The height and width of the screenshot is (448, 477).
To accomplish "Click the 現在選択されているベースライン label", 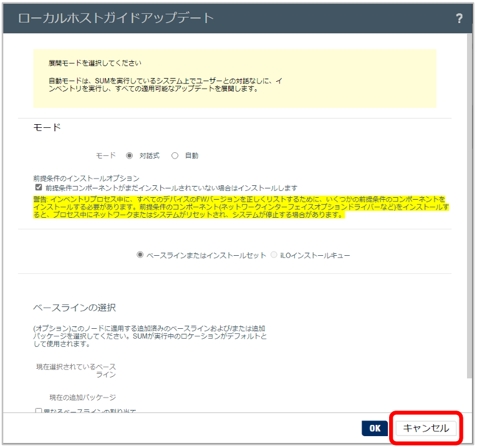I will point(76,370).
